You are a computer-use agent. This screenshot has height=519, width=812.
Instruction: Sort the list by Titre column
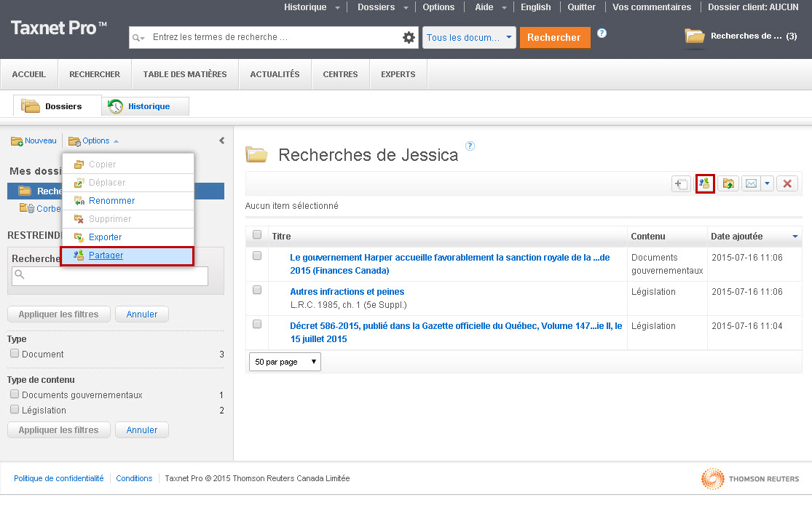coord(281,237)
